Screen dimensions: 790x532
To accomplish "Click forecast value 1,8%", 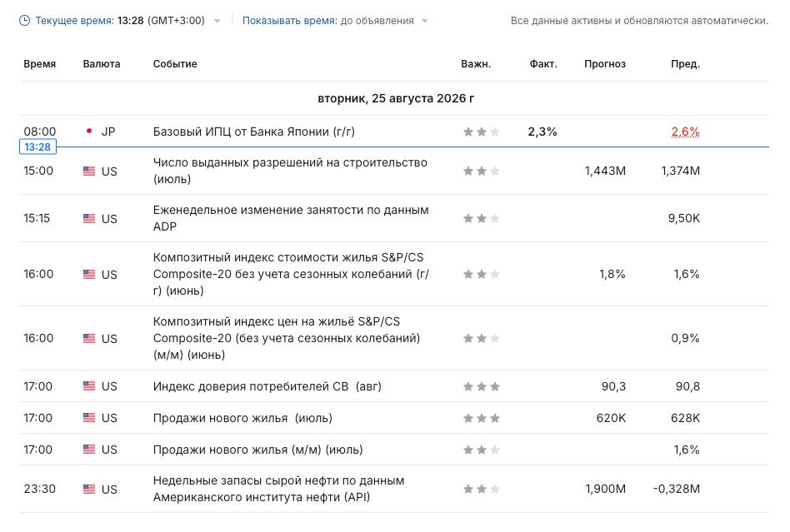I will 612,274.
